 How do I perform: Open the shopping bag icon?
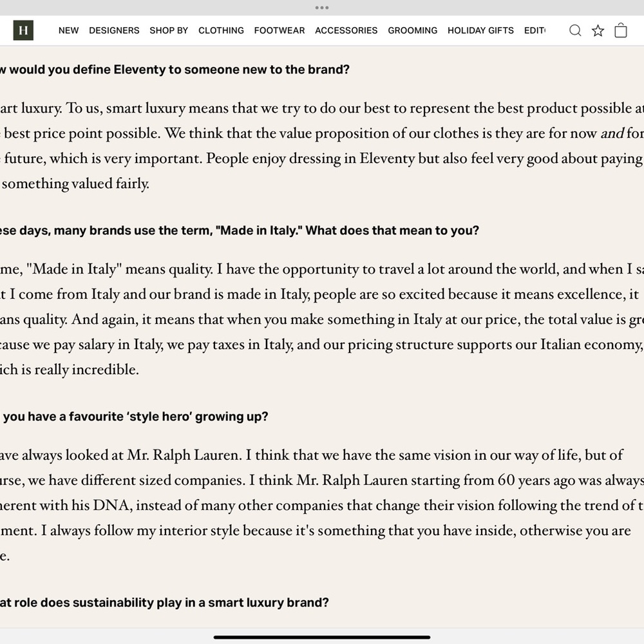click(x=621, y=30)
